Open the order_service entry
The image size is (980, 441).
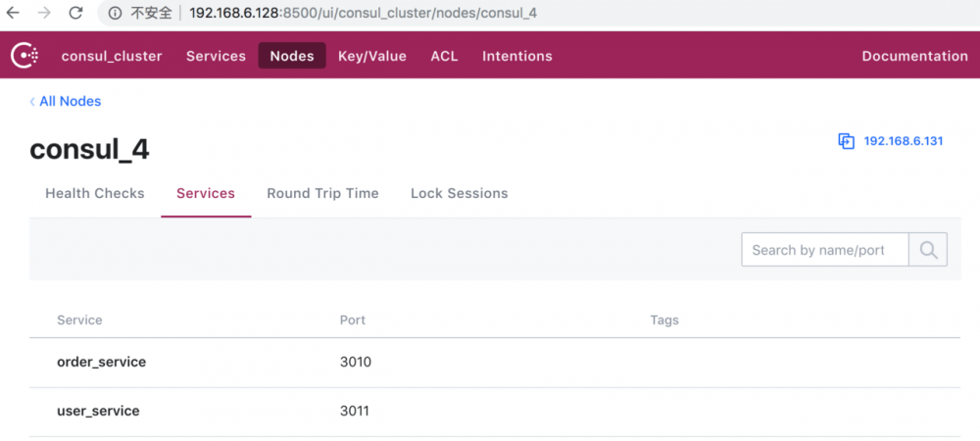pyautogui.click(x=102, y=363)
